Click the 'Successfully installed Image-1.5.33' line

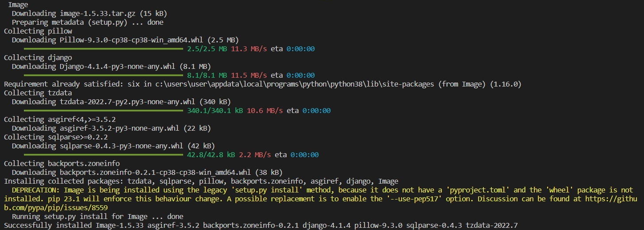click(x=261, y=225)
